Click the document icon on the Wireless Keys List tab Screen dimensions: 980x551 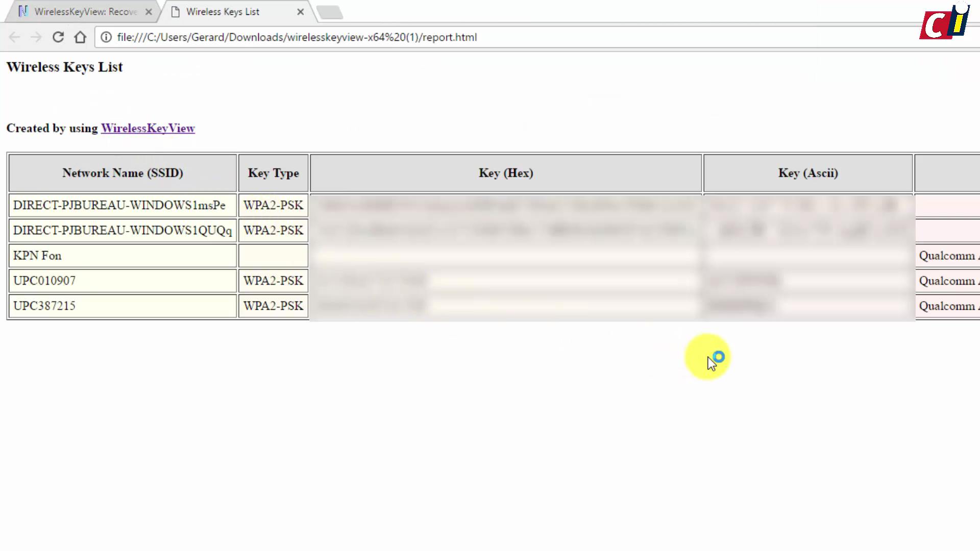tap(176, 11)
